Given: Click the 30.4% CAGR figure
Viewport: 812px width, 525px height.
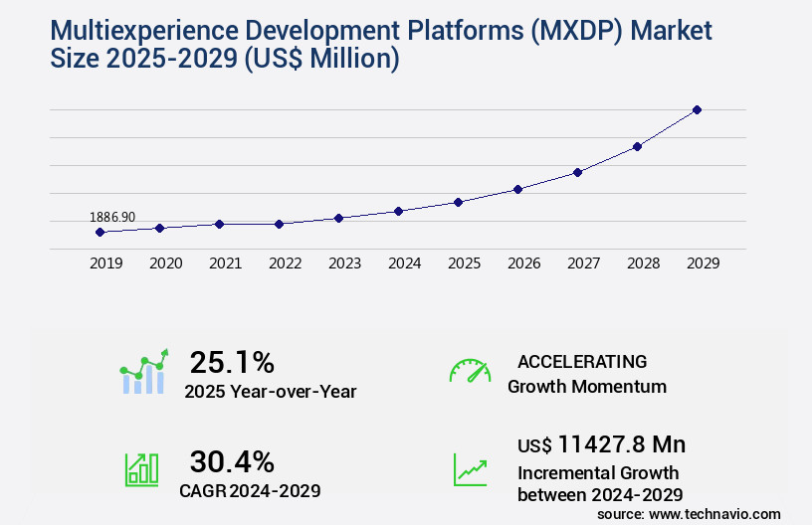Looking at the screenshot, I should pos(232,461).
